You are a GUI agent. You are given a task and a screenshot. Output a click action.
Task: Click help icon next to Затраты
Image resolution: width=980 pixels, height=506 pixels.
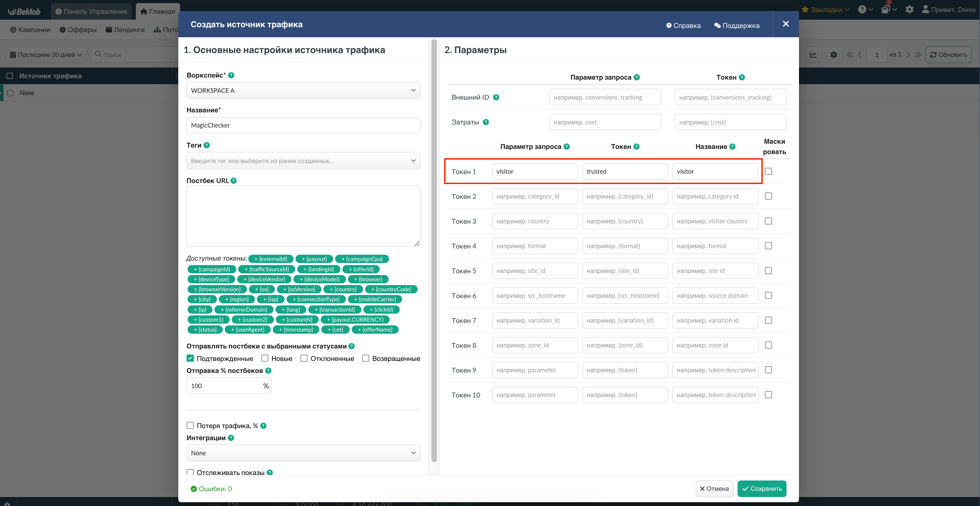486,122
